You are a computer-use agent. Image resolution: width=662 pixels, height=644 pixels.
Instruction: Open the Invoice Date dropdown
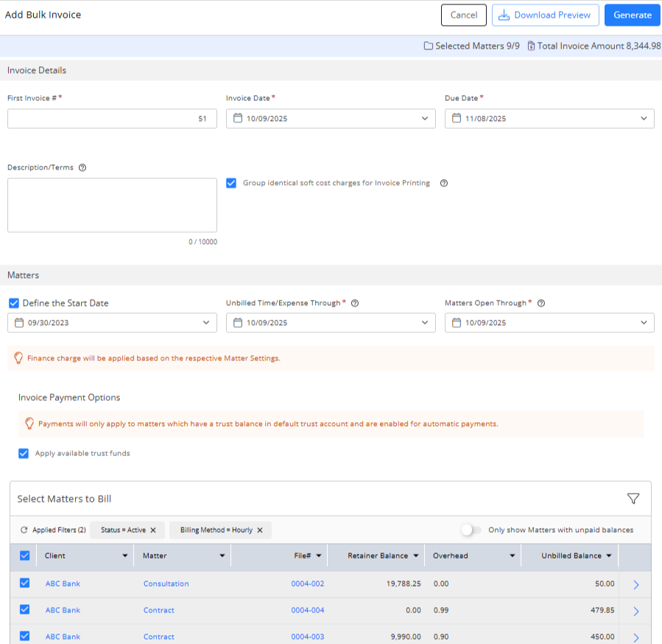(424, 119)
